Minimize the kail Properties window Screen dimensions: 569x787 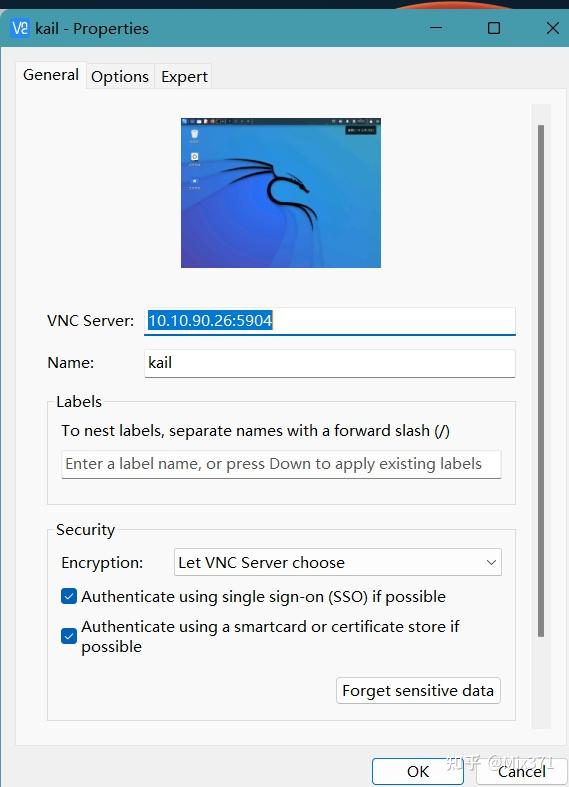436,28
